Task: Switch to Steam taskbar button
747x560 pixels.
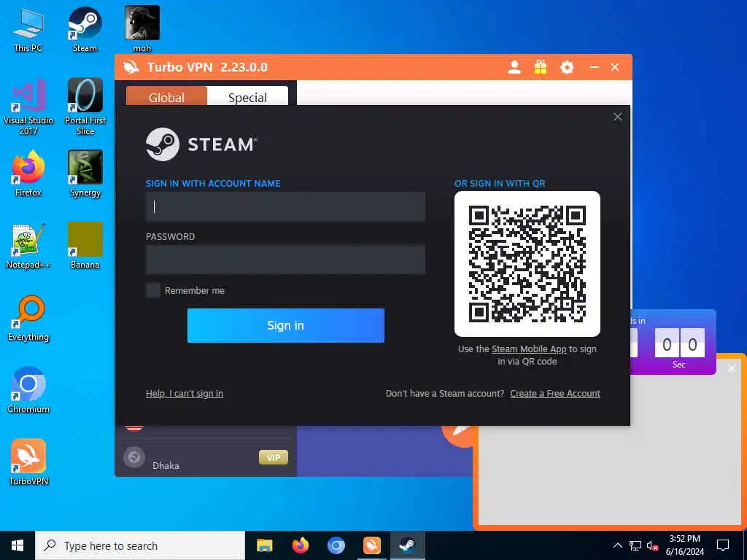Action: point(407,545)
